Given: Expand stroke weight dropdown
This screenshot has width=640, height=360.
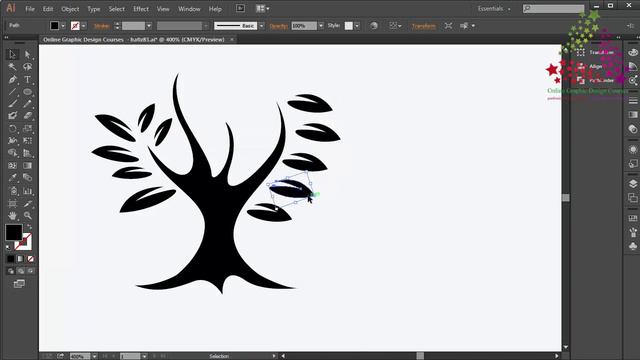Looking at the screenshot, I should [149, 26].
